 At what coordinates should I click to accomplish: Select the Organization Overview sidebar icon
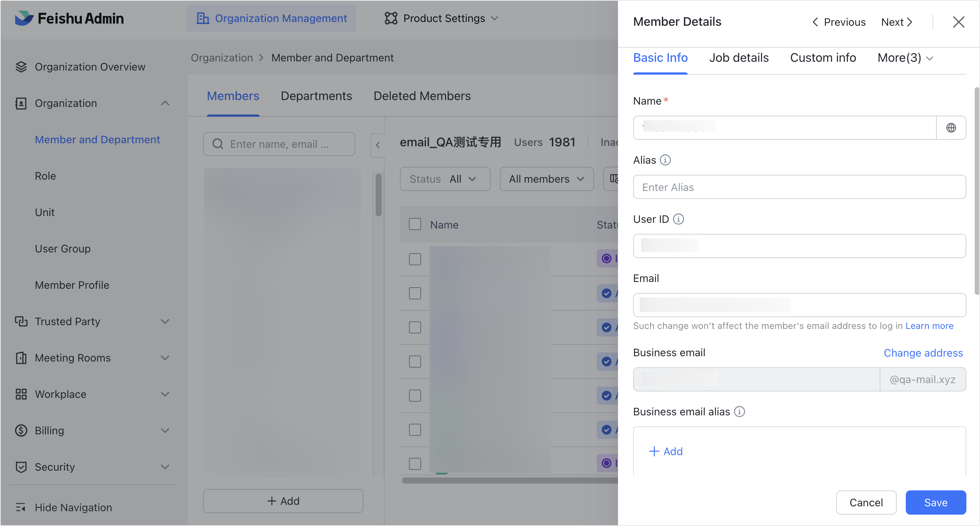point(21,67)
